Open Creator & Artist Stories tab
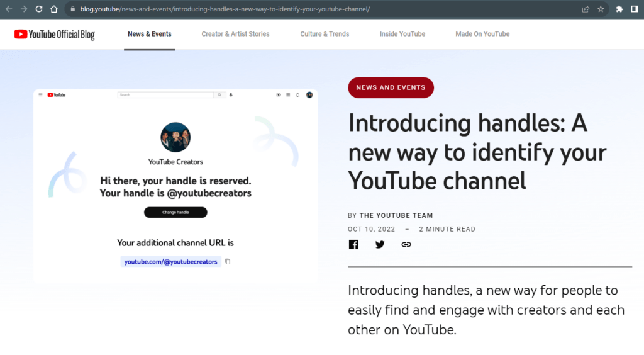The image size is (644, 355). tap(235, 34)
